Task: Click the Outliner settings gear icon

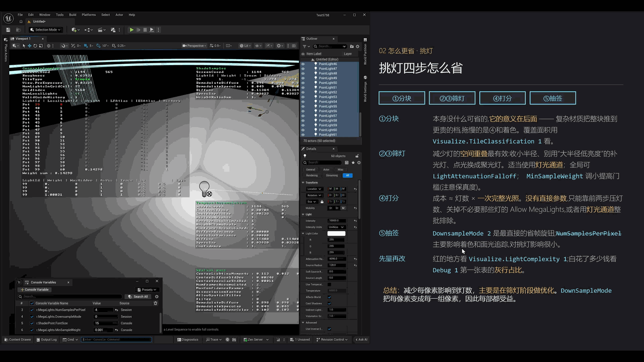Action: click(x=357, y=46)
